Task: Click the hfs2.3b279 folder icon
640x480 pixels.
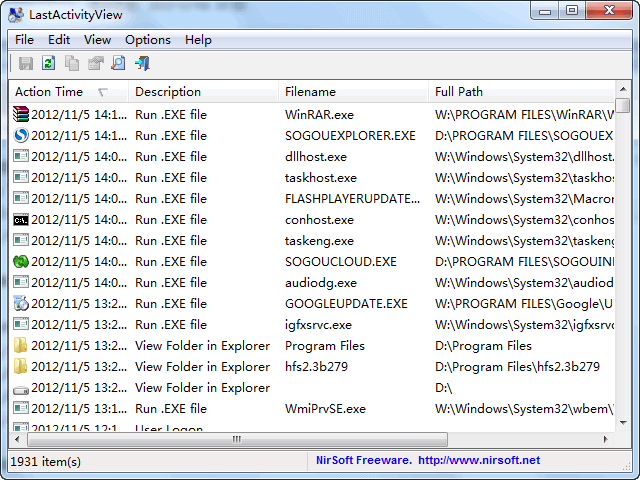Action: (20, 366)
